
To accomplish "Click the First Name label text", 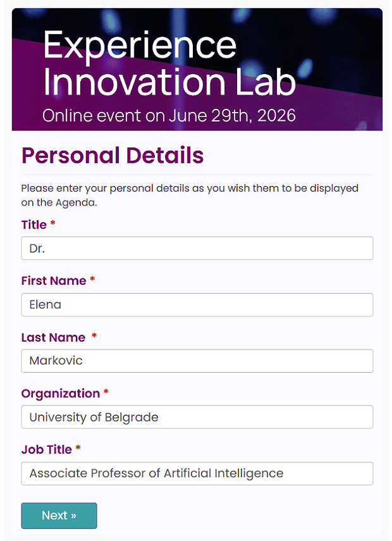I will point(54,281).
